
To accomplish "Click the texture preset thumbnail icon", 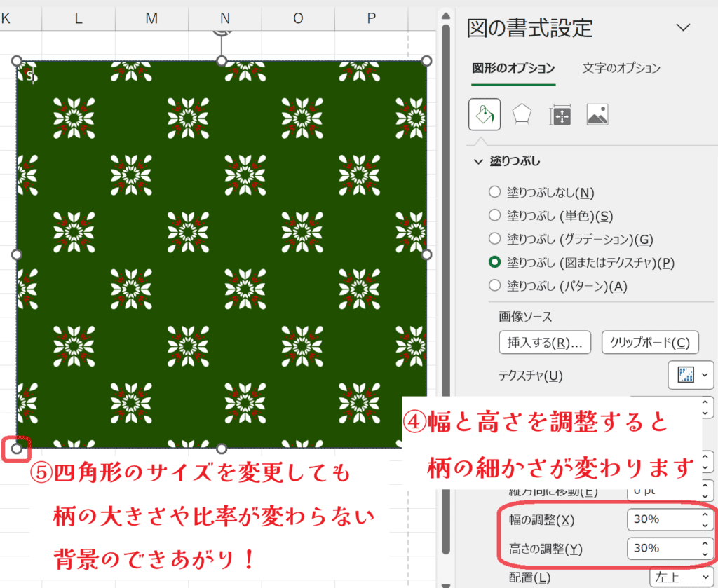I will point(685,376).
